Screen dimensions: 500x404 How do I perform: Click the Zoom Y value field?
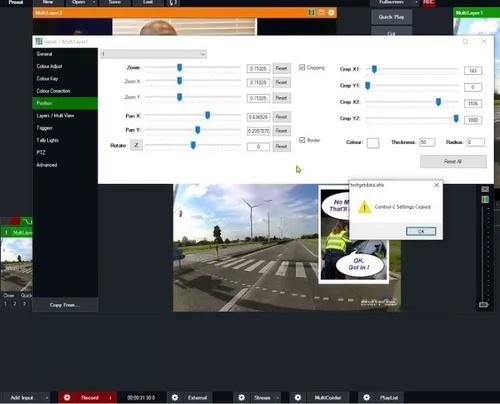click(258, 98)
